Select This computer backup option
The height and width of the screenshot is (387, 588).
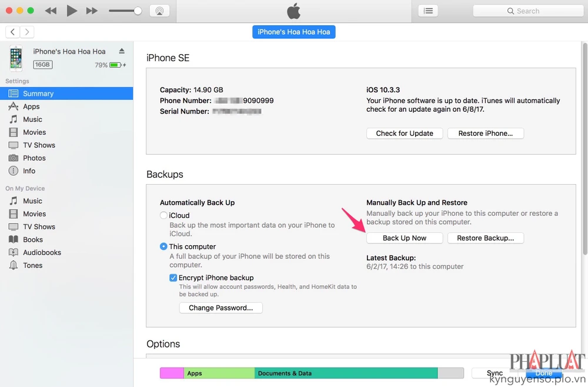click(164, 246)
